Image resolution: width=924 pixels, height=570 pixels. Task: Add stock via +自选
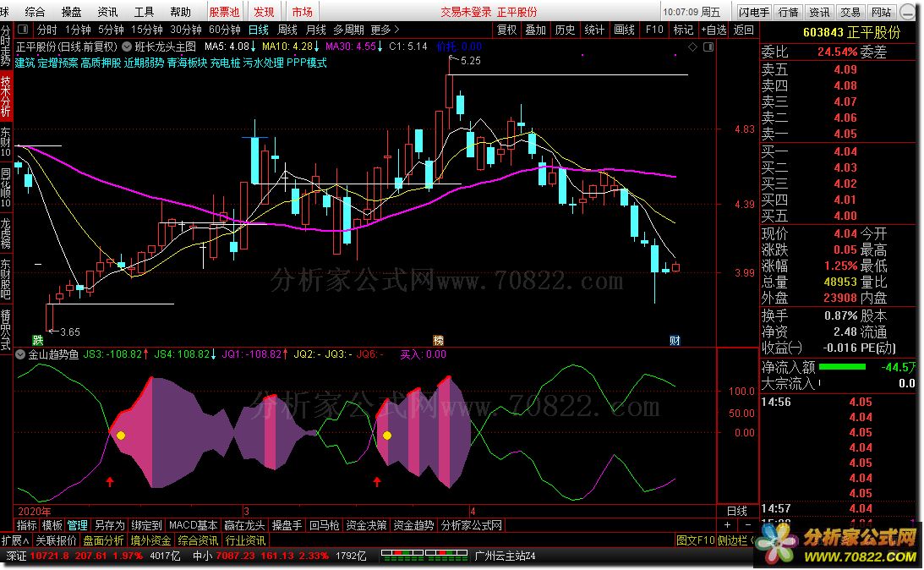pyautogui.click(x=714, y=30)
